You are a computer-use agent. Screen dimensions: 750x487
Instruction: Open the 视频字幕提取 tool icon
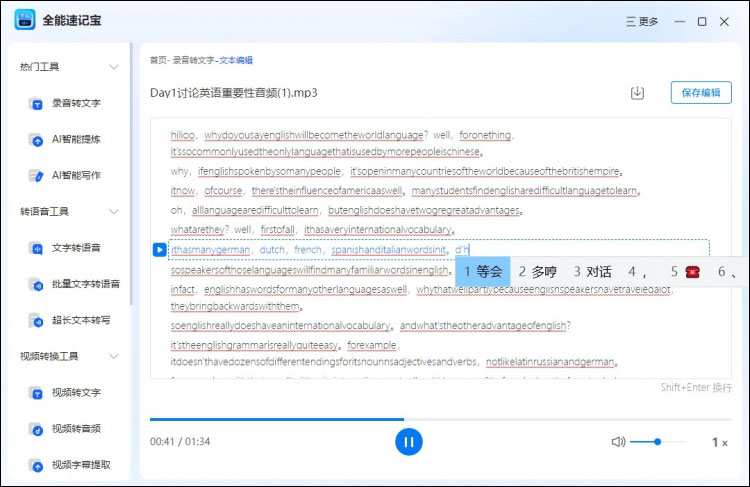tap(36, 465)
